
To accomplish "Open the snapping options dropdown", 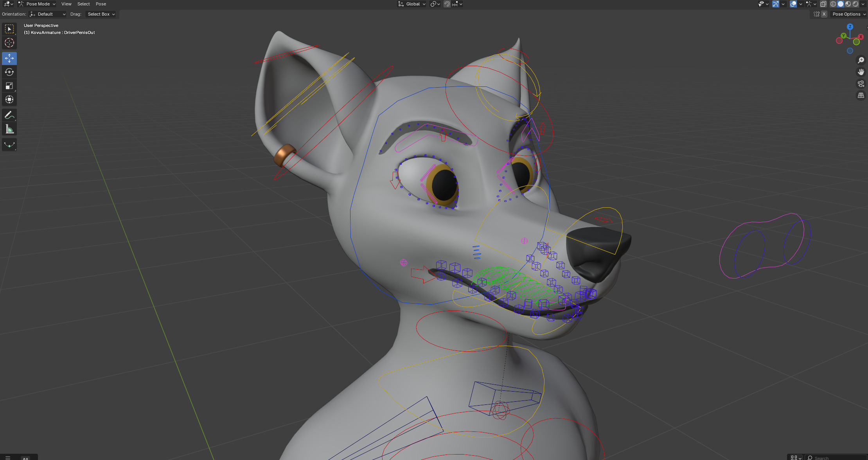I will pos(457,4).
